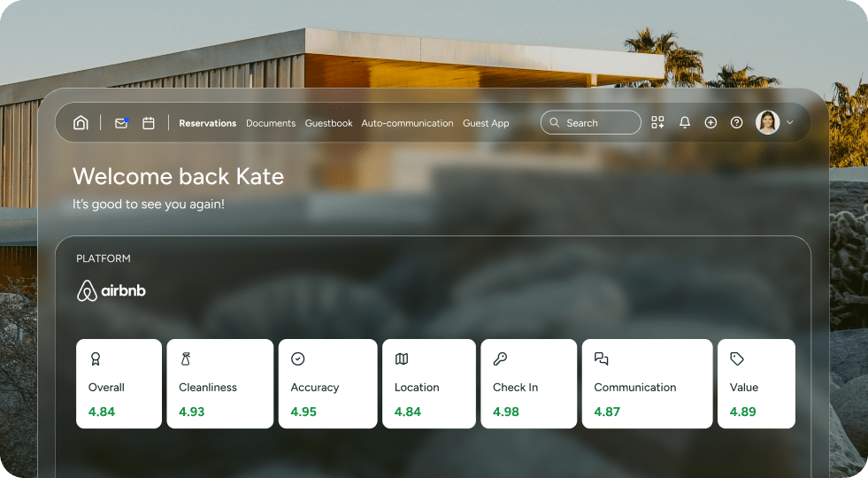
Task: Click the plus circle add icon
Action: point(711,123)
